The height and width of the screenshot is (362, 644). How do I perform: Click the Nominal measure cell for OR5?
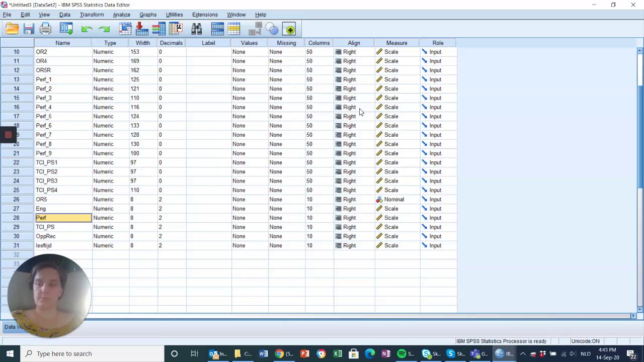point(397,200)
